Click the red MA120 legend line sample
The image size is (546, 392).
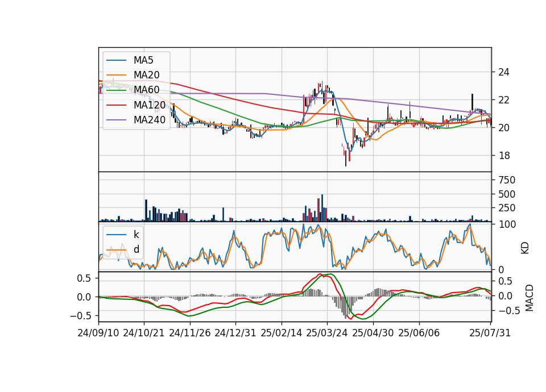[x=116, y=105]
